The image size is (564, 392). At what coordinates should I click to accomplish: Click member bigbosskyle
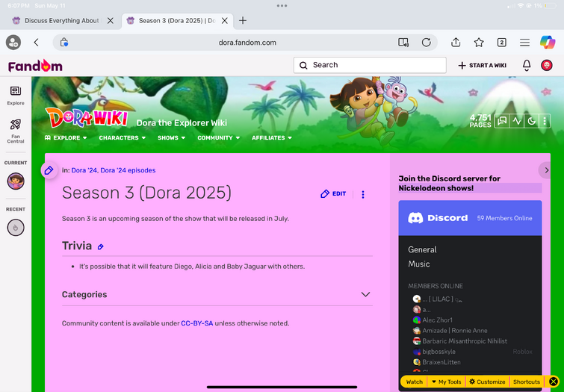(x=434, y=352)
